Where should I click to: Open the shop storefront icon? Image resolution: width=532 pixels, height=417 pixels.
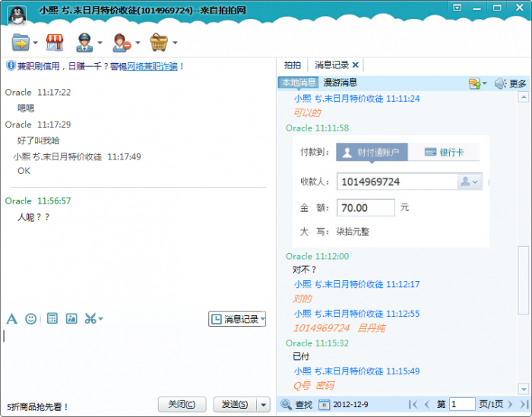point(55,43)
